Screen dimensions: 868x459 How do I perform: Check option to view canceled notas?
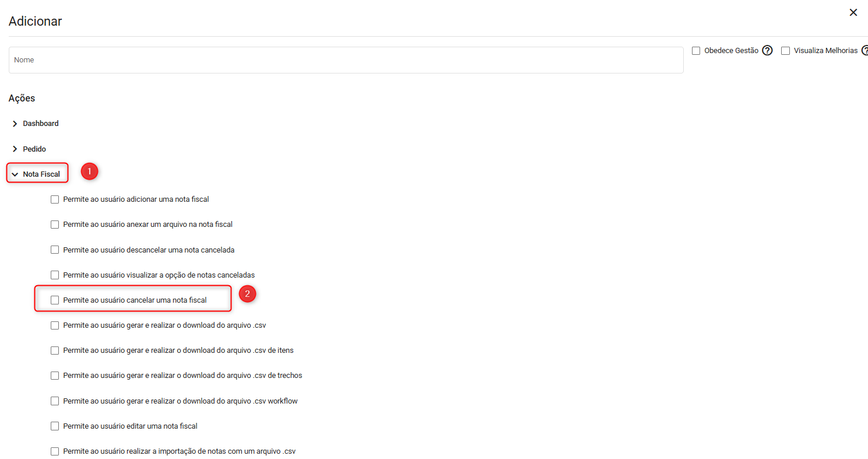pos(55,275)
